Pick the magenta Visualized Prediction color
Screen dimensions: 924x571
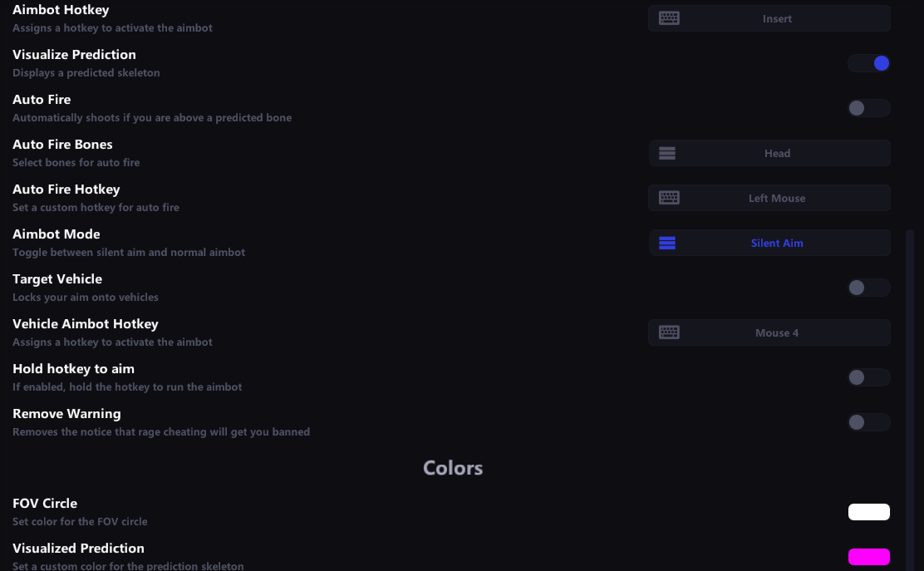869,557
